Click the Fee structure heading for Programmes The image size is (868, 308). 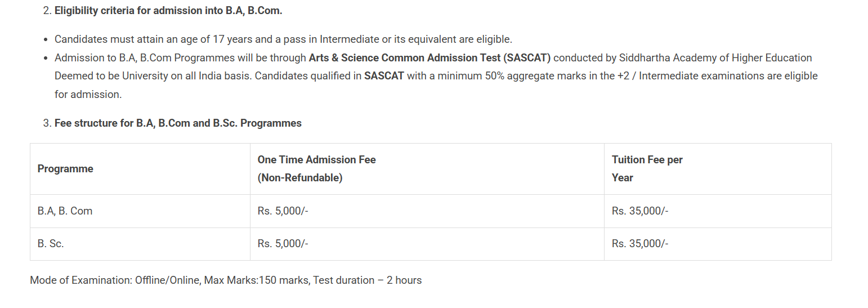(x=178, y=123)
